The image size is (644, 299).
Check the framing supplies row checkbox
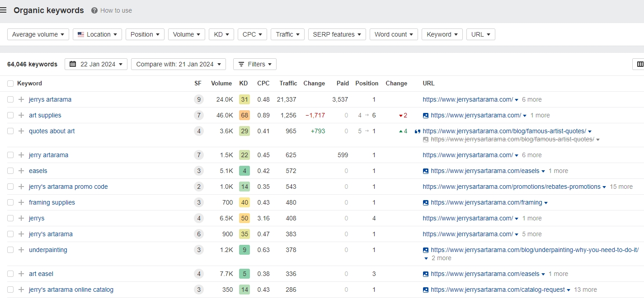(x=10, y=202)
